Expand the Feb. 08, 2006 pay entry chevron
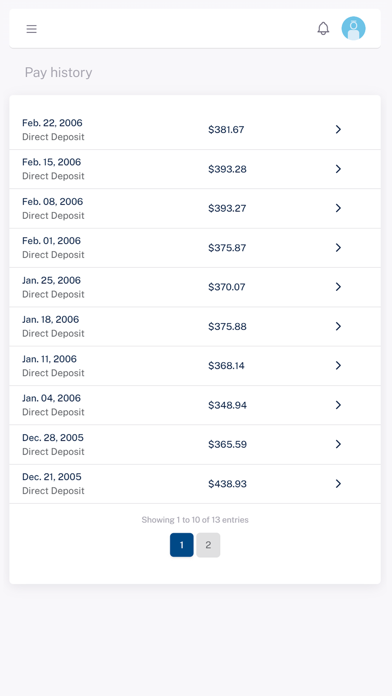 point(338,208)
